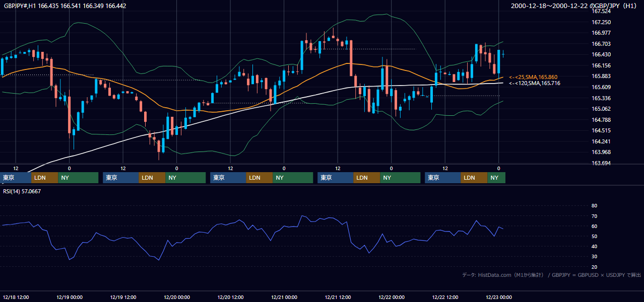The image size is (644, 302).
Task: Click the RSI scale value 20
Action: (x=594, y=267)
